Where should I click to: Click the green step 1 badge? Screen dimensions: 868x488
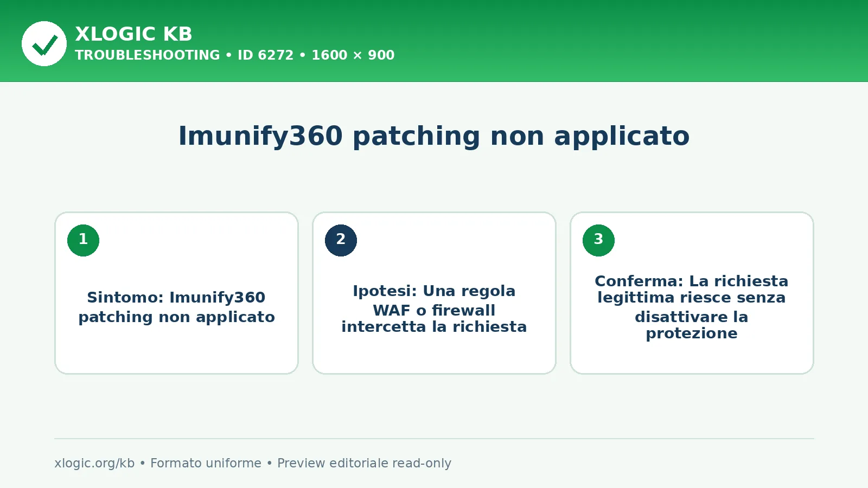tap(83, 240)
